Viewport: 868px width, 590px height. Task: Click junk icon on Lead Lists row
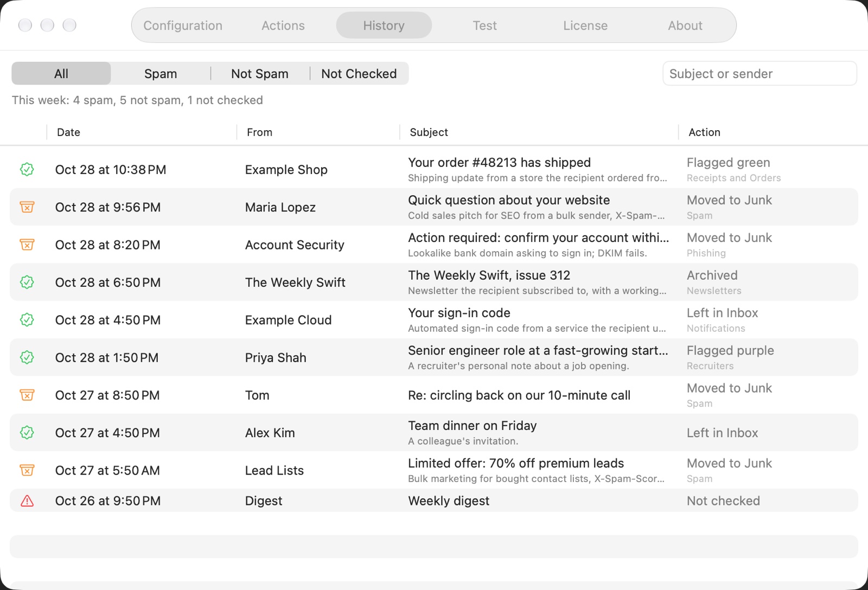[27, 470]
